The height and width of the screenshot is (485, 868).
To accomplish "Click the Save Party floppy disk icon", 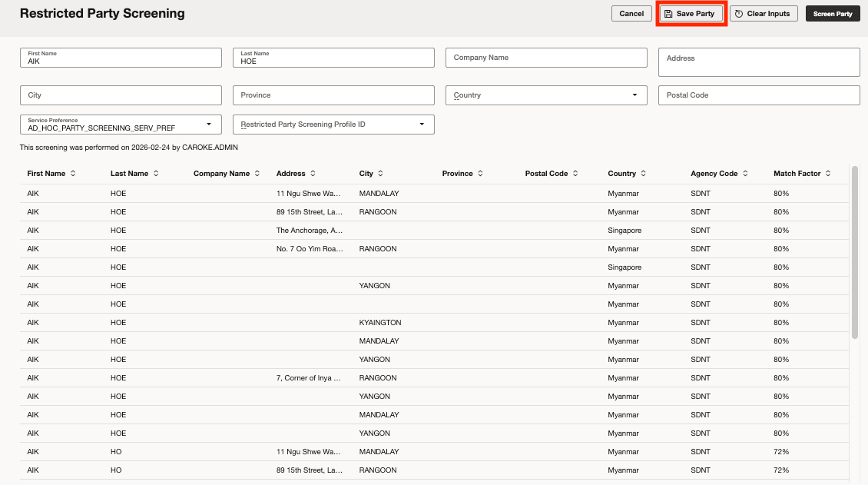I will (668, 14).
